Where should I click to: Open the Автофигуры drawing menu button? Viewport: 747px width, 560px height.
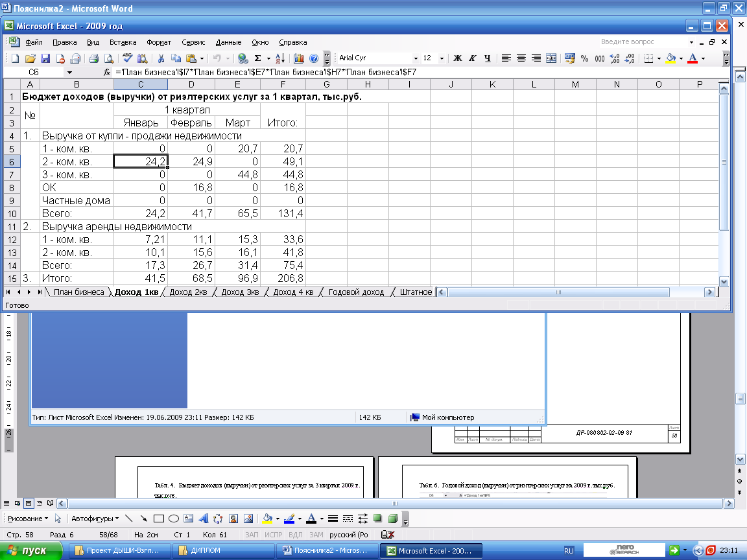pyautogui.click(x=94, y=519)
